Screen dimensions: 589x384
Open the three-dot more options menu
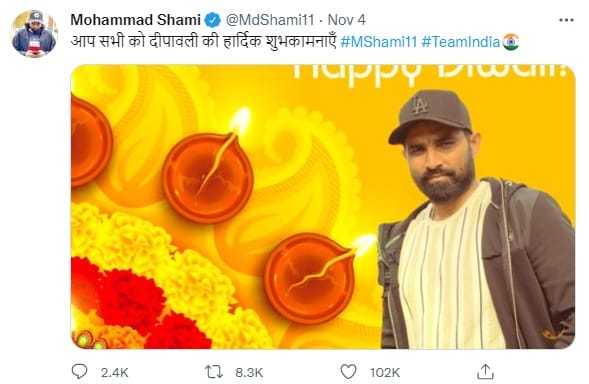point(566,20)
